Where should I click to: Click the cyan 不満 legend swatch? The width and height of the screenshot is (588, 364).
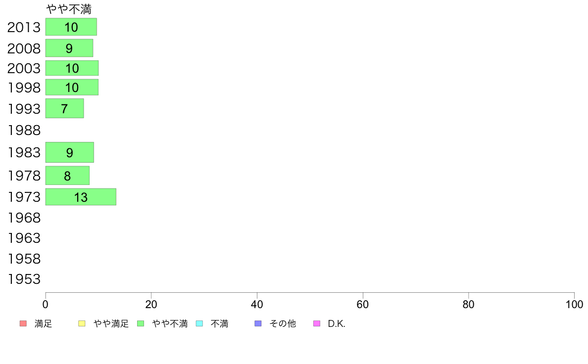tap(199, 323)
